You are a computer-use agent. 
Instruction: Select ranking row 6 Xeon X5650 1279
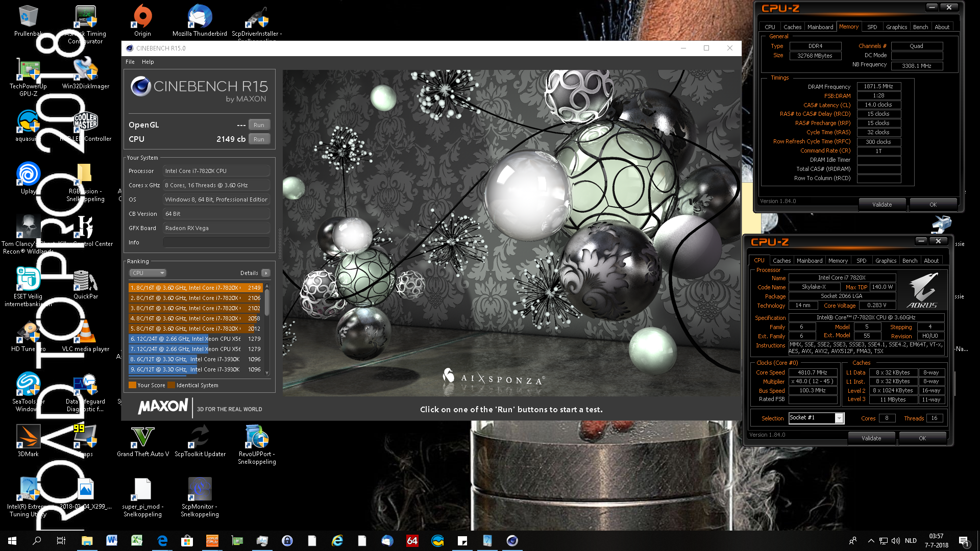click(x=195, y=339)
